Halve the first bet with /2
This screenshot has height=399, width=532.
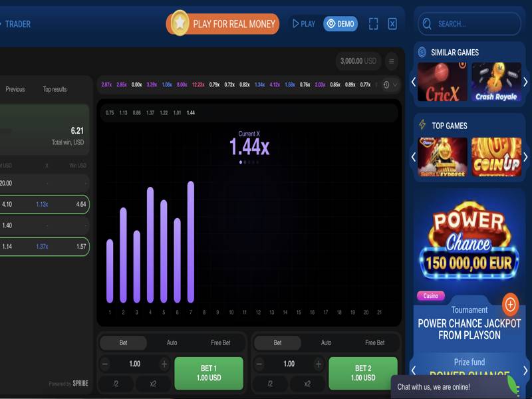click(116, 384)
